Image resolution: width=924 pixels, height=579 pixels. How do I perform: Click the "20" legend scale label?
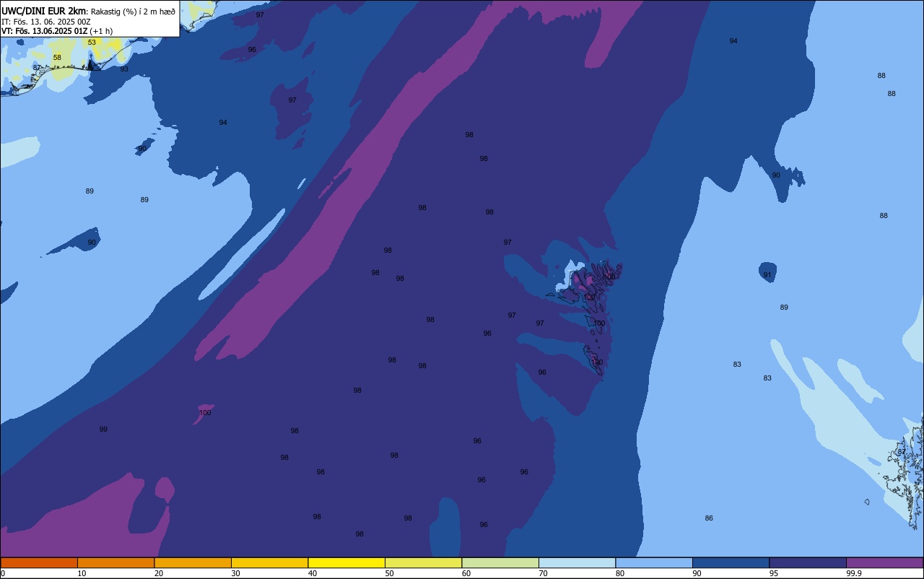point(159,573)
